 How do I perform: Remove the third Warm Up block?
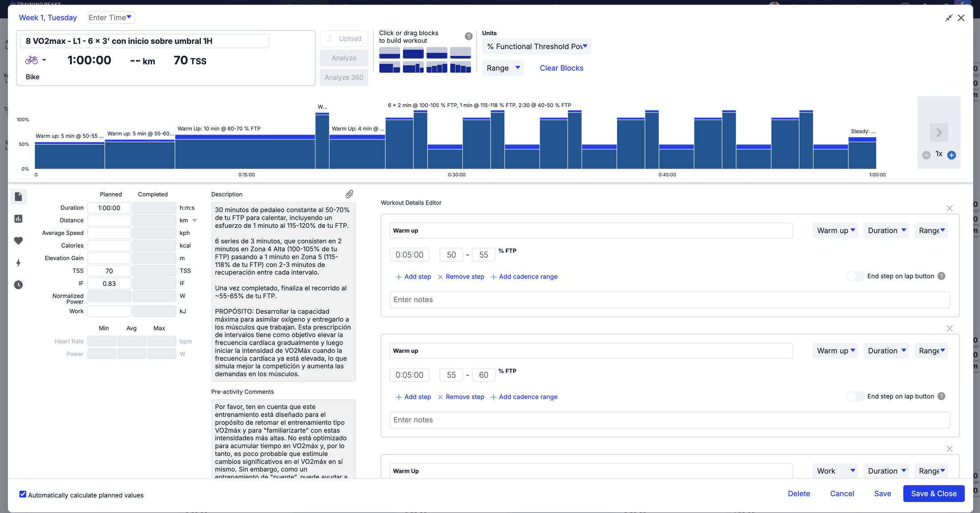tap(950, 449)
